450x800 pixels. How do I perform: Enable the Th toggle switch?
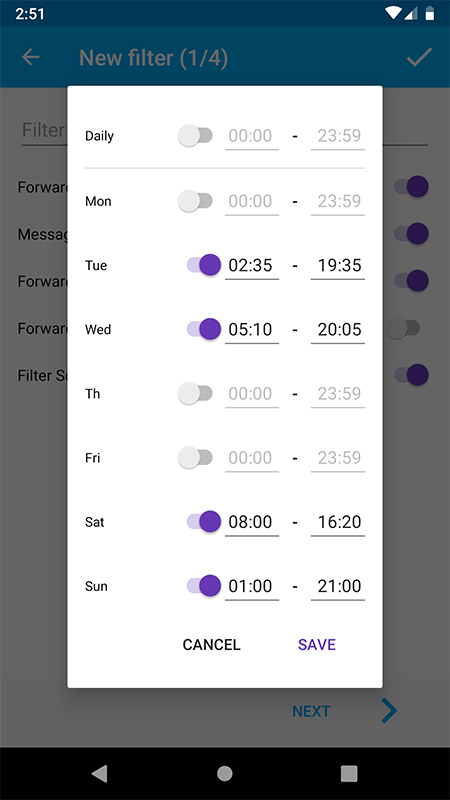(x=195, y=393)
